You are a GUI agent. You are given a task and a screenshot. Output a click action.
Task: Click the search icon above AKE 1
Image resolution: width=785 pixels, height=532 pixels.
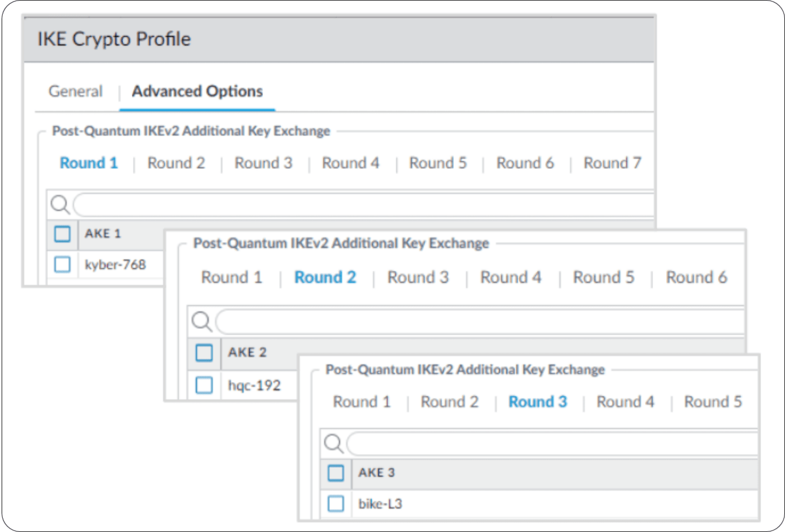pyautogui.click(x=60, y=205)
